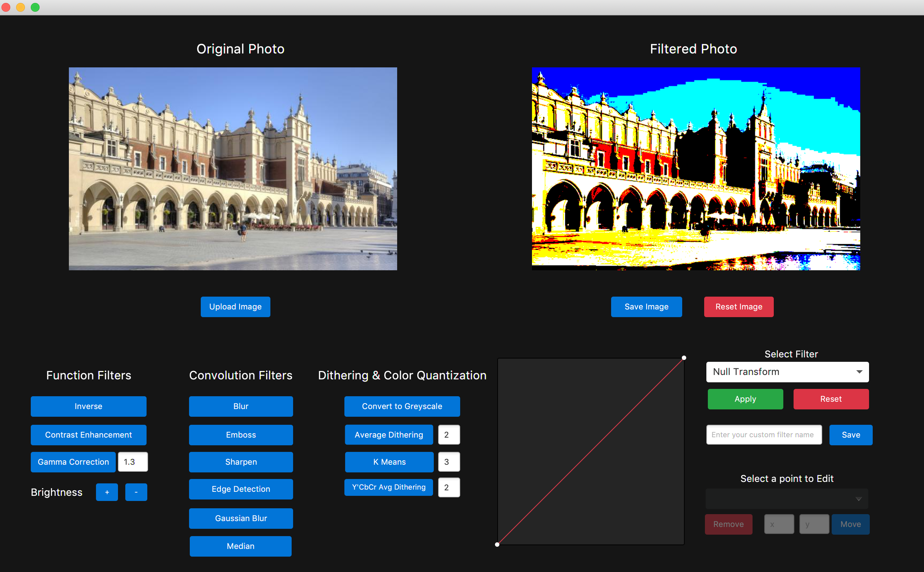Screen dimensions: 924x572
Task: Open the Select a point to Edit dropdown
Action: click(786, 499)
